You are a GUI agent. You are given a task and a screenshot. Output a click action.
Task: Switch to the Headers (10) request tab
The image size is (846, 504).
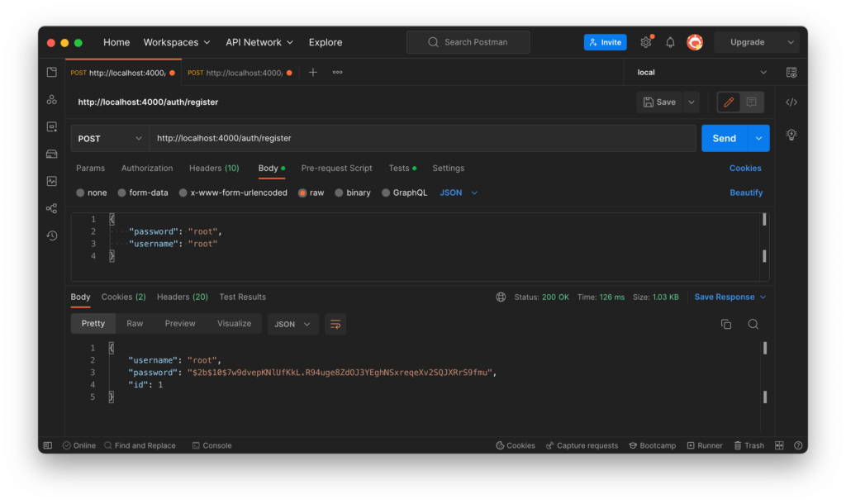214,169
